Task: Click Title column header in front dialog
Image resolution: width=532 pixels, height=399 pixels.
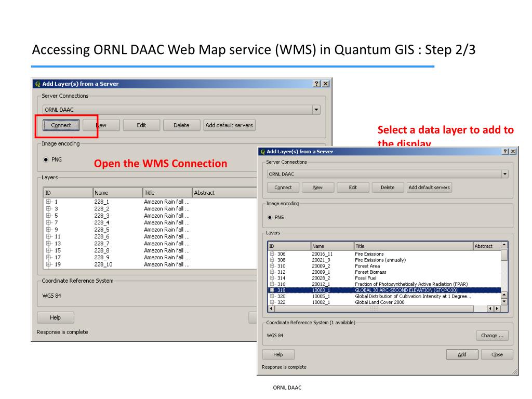Action: pyautogui.click(x=413, y=246)
